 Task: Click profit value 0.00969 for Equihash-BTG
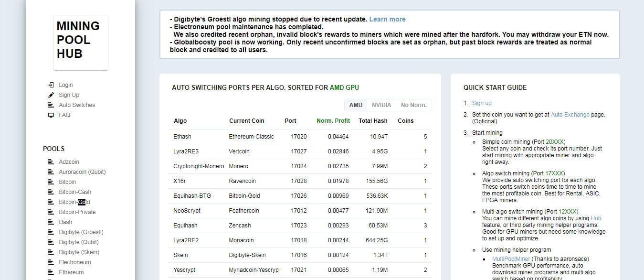(338, 196)
